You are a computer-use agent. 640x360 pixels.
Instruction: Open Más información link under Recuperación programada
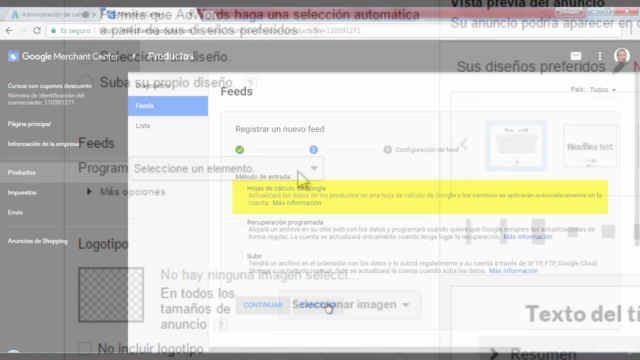[528, 237]
